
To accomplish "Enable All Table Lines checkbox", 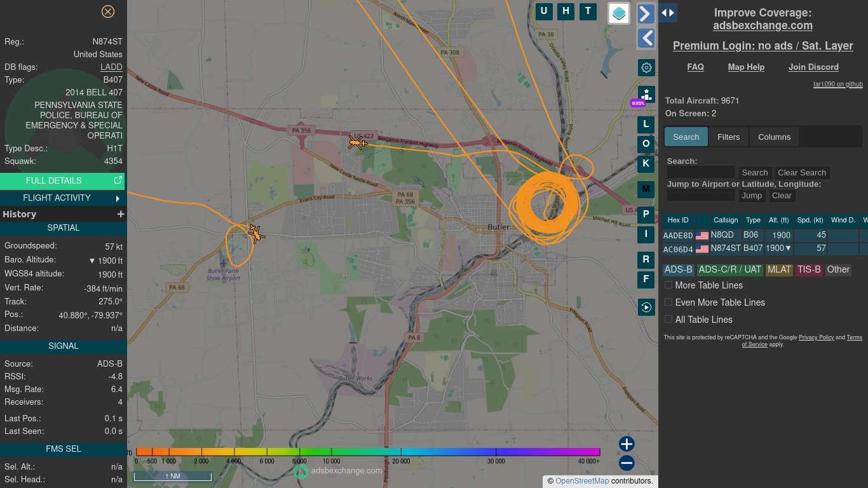I will tap(668, 320).
